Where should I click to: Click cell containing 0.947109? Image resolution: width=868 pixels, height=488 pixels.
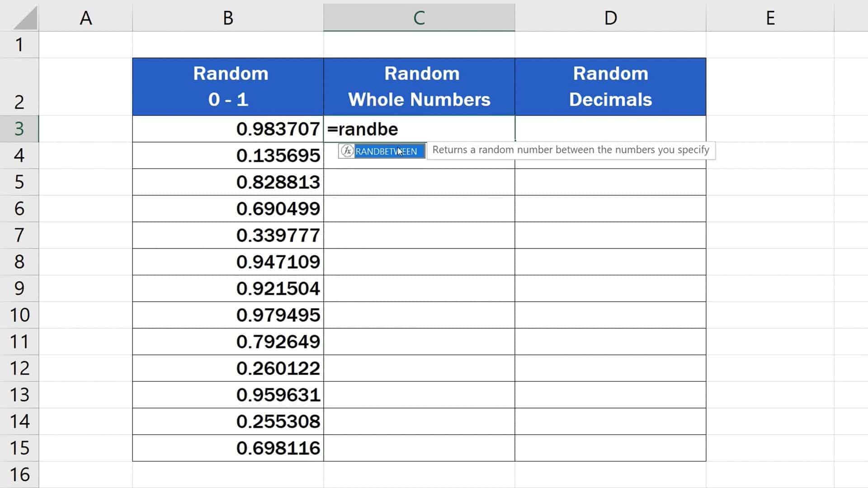[228, 262]
